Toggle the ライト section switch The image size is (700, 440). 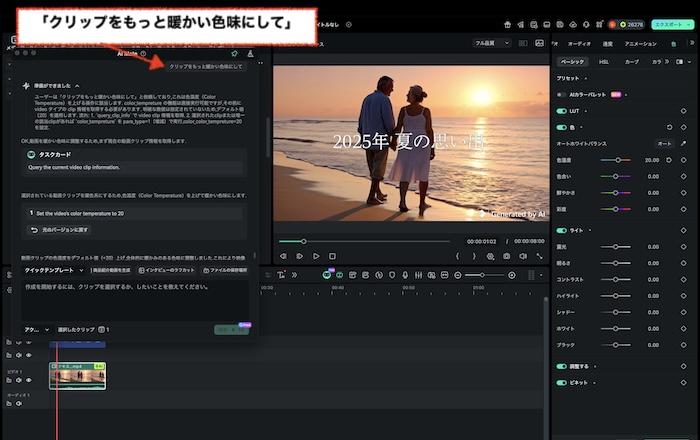coord(562,230)
